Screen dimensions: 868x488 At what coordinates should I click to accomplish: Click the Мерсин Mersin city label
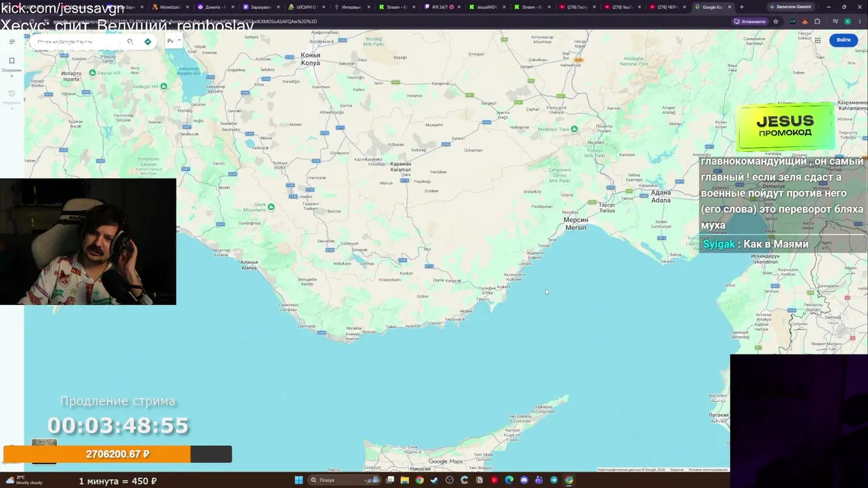tap(576, 224)
